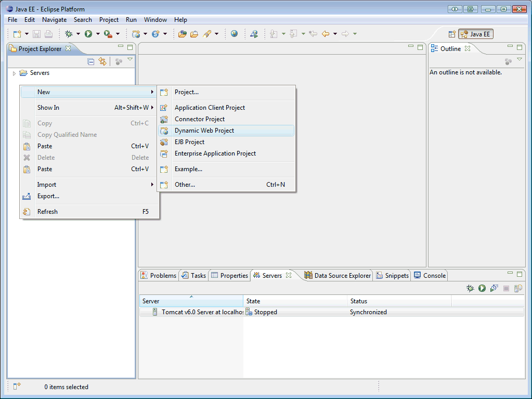The image size is (532, 399).
Task: Start the Tomcat server in the Servers view
Action: [481, 288]
